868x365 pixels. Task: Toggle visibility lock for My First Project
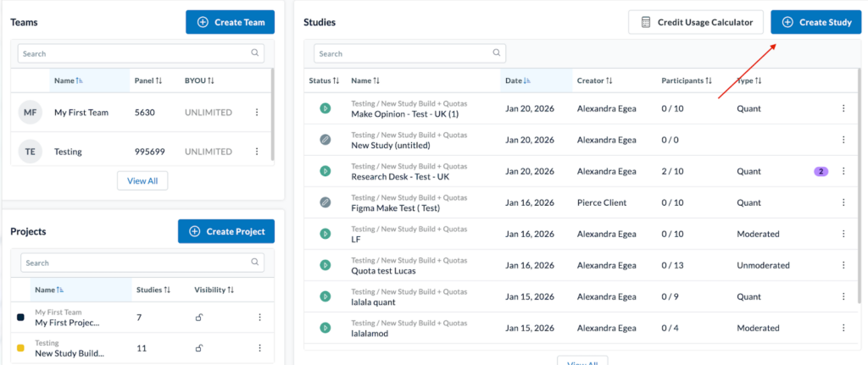200,317
